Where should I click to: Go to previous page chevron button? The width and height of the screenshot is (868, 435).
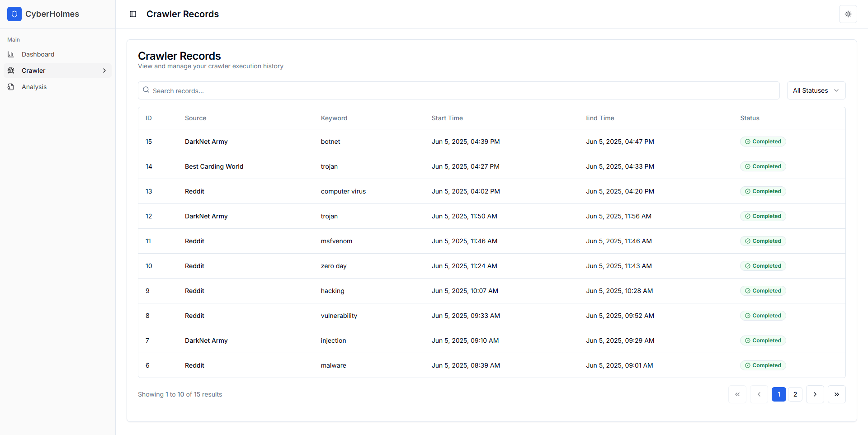tap(759, 394)
